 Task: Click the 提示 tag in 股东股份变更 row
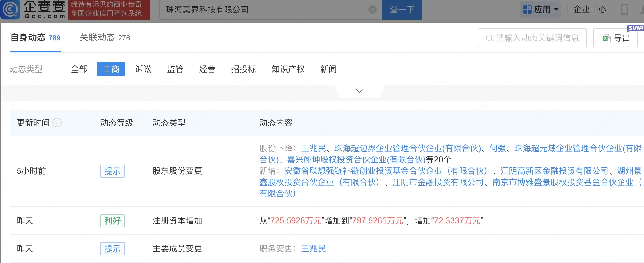coord(113,171)
